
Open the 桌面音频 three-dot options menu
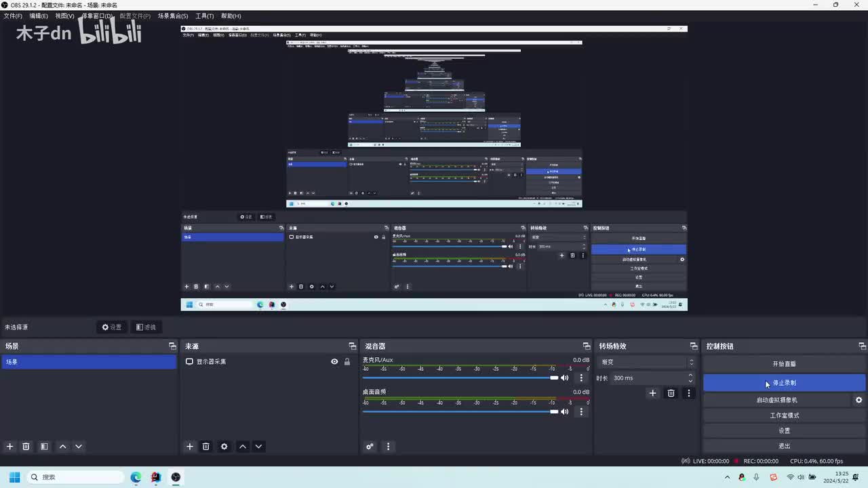coord(581,411)
